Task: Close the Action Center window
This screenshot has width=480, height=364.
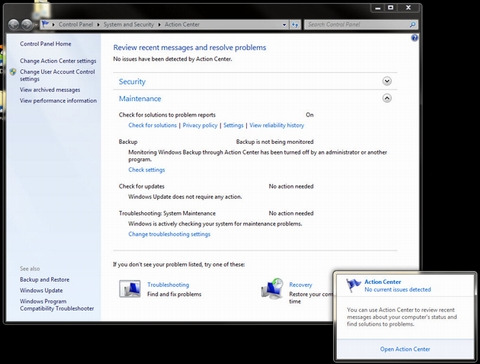Action: (408, 8)
